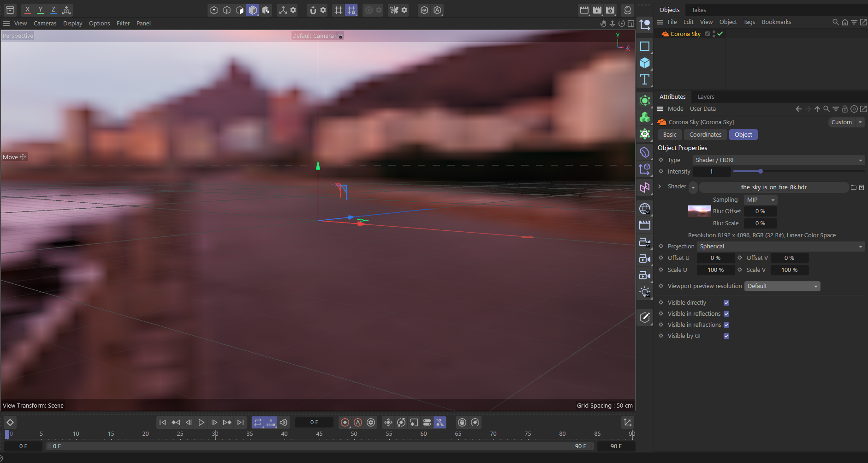Click the Blur Offset field
Viewport: 868px width, 463px height.
[760, 211]
